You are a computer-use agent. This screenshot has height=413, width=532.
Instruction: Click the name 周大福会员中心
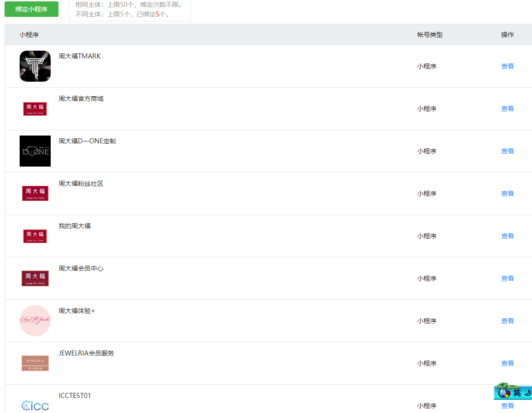point(81,268)
